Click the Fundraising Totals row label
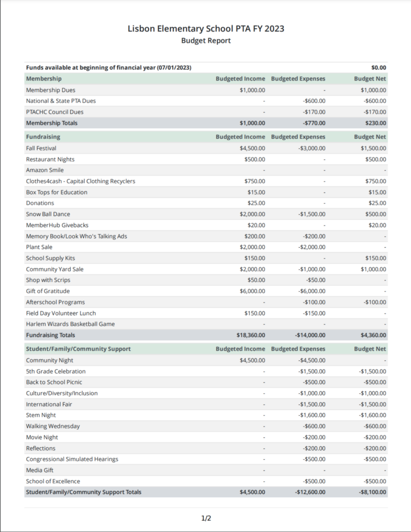The width and height of the screenshot is (411, 532). 50,335
